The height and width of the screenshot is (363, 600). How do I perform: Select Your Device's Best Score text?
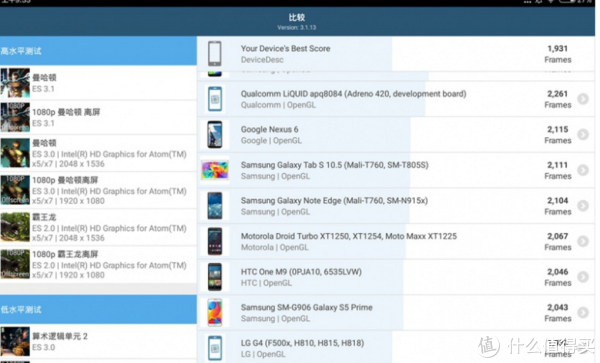point(285,49)
